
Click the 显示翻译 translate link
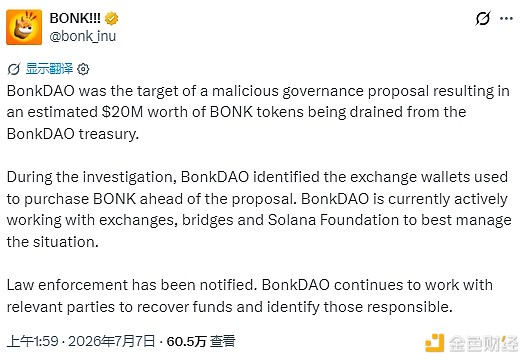tap(49, 68)
